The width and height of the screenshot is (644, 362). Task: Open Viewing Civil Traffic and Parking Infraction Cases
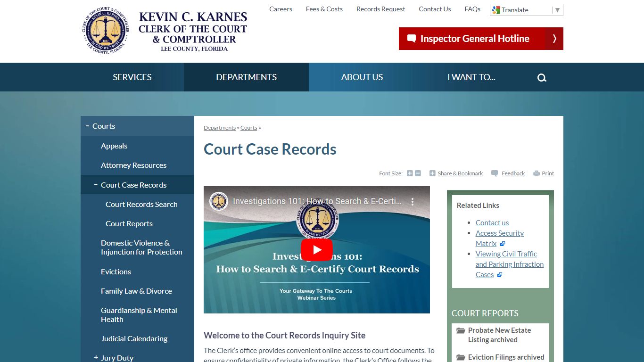pos(509,264)
